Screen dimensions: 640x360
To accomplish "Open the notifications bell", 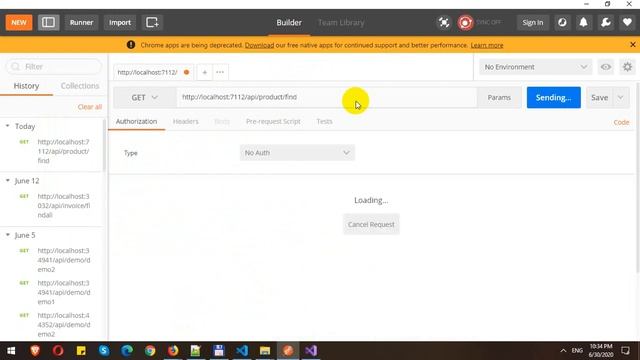I will 584,22.
